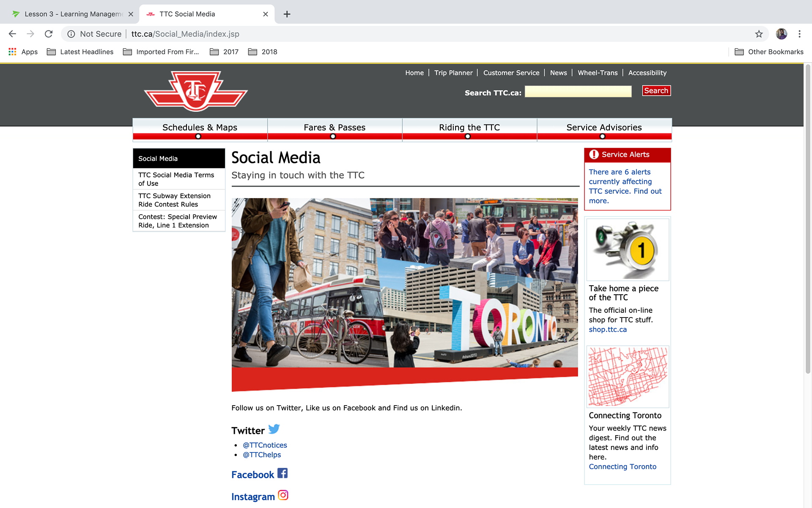Bookmark page with star icon
This screenshot has height=508, width=812.
[759, 34]
